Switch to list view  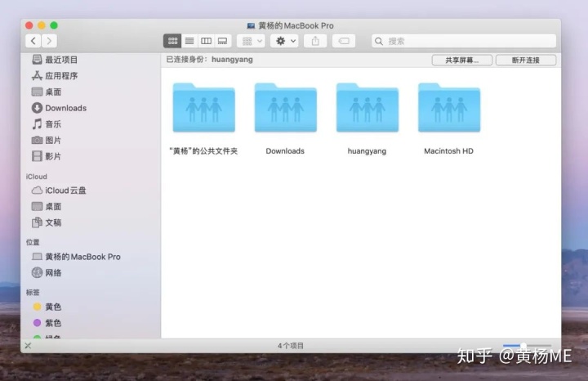coord(189,41)
